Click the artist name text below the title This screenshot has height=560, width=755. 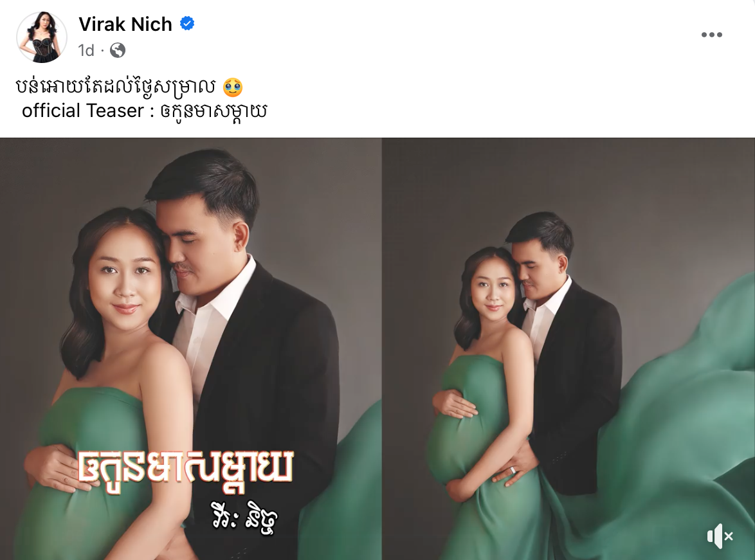coord(244,520)
